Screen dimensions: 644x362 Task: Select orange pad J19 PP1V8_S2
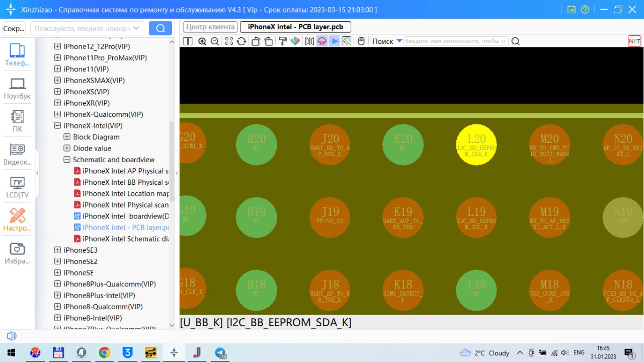point(330,217)
